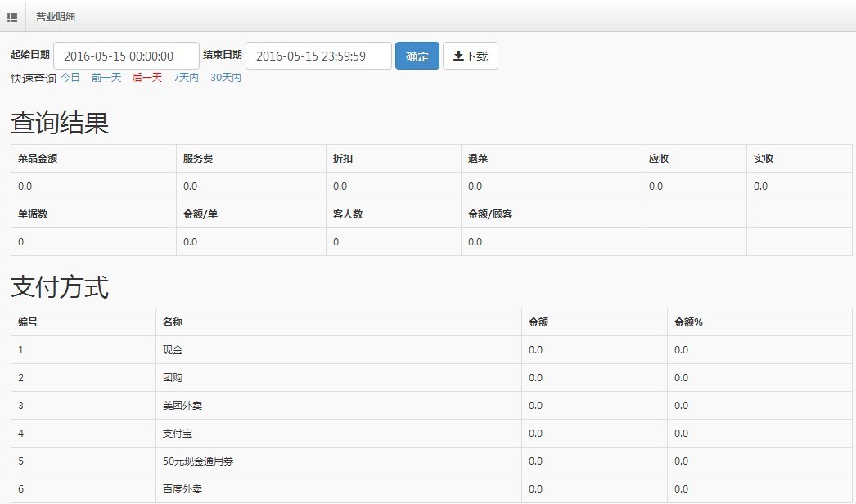This screenshot has height=504, width=856.
Task: Click the 50元现金通用券 row name
Action: click(197, 461)
